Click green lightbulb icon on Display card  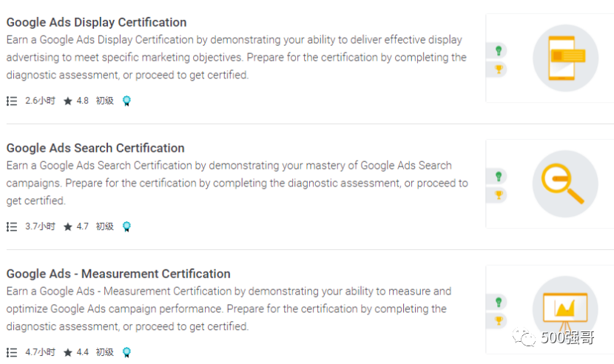(x=499, y=50)
